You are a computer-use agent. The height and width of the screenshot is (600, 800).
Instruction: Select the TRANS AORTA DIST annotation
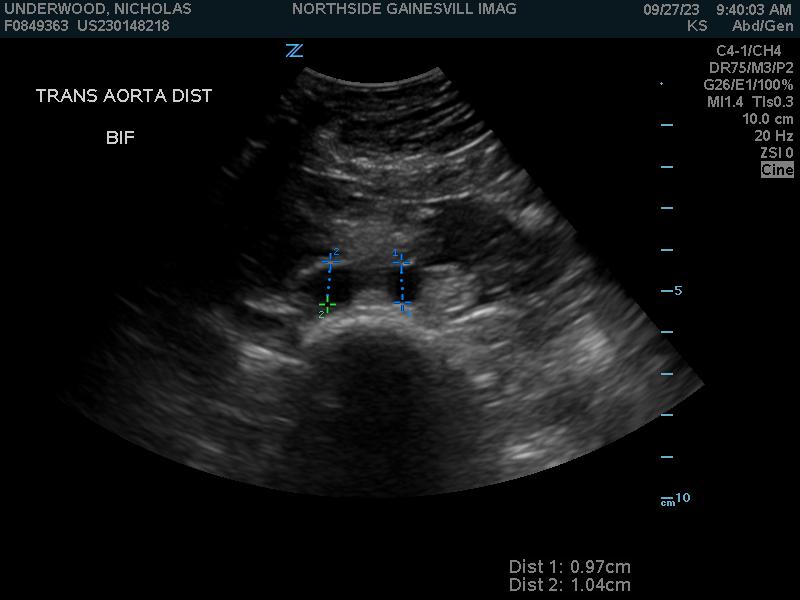[124, 96]
